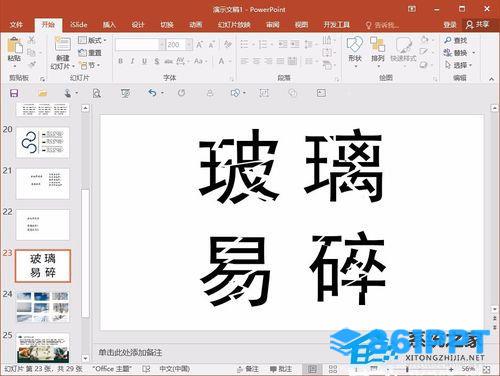Open the 排列 arrange menu
This screenshot has width=500, height=376.
pyautogui.click(x=378, y=51)
